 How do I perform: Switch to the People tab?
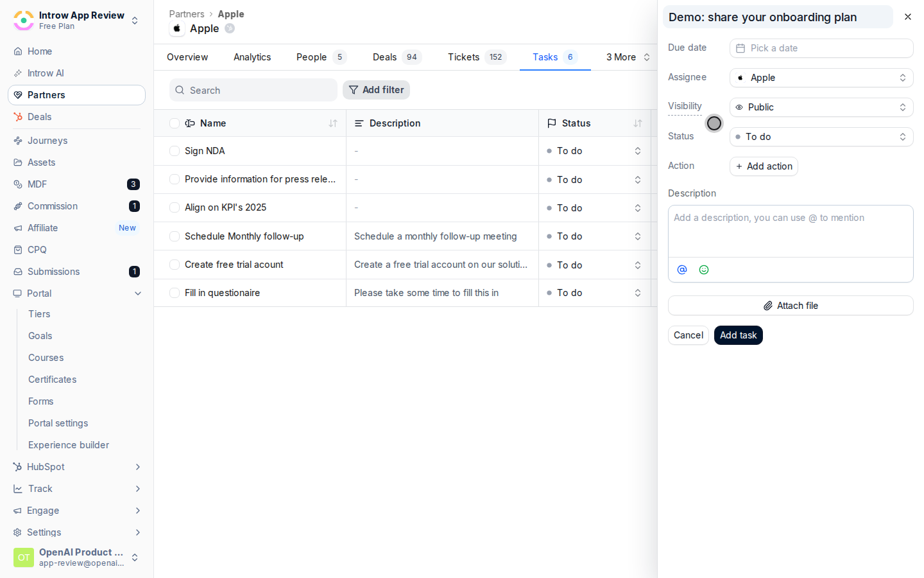tap(321, 57)
